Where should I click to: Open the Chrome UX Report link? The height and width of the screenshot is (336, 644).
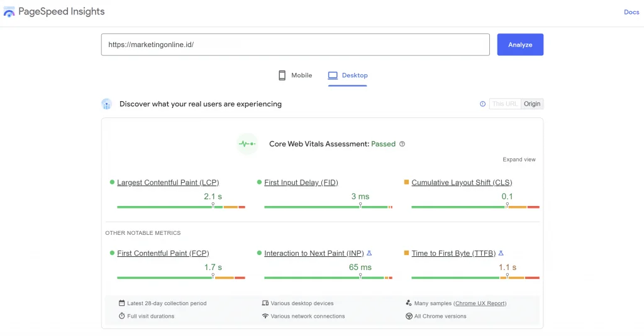[x=480, y=303]
